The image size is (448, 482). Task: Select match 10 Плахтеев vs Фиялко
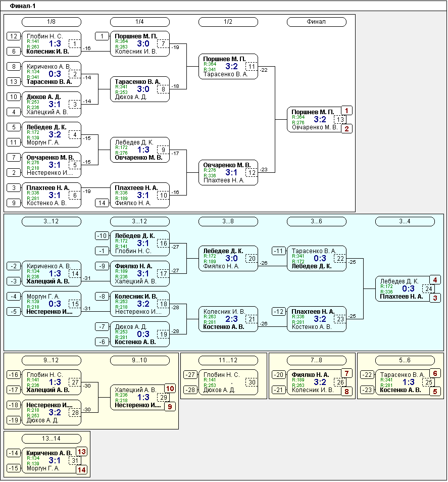click(140, 196)
